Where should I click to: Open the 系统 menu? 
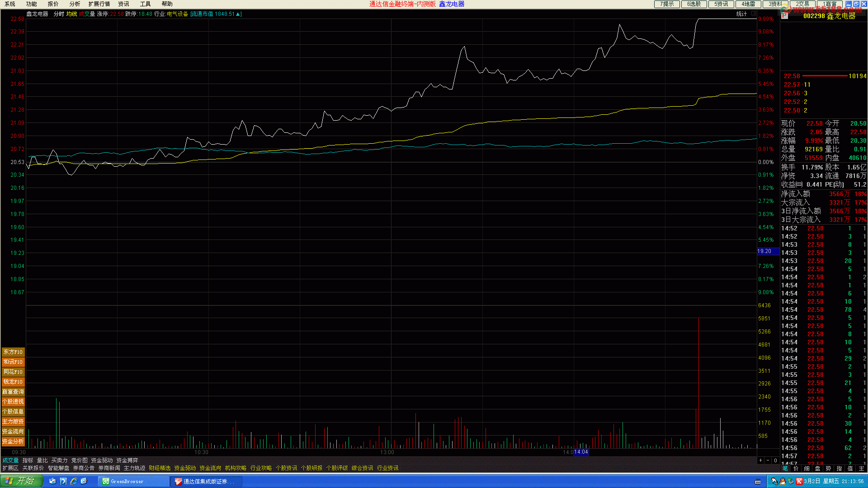point(10,4)
